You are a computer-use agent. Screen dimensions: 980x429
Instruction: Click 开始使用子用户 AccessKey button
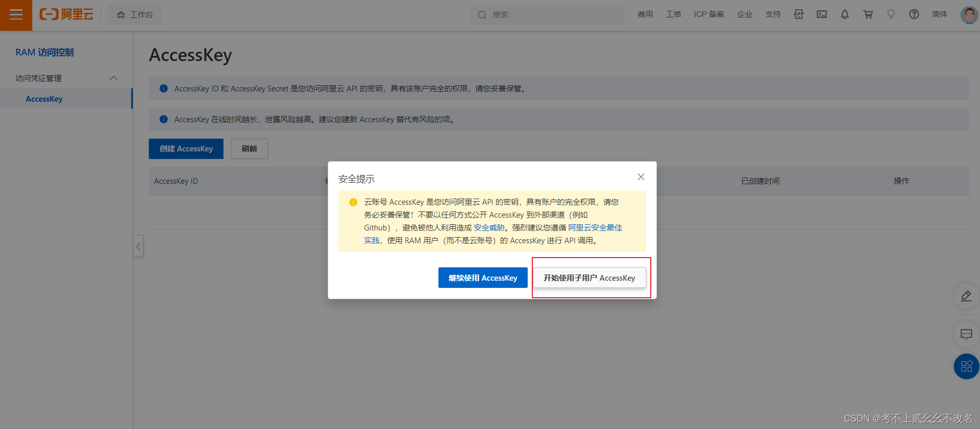[x=589, y=278]
